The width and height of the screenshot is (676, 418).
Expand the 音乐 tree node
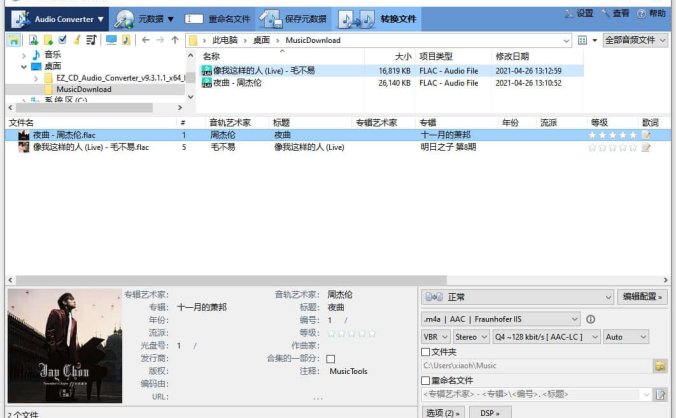pyautogui.click(x=24, y=55)
